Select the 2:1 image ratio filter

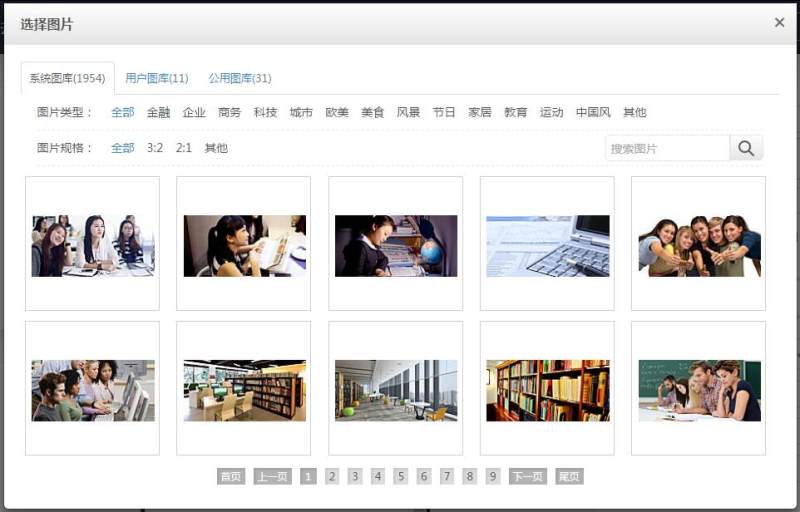coord(184,148)
